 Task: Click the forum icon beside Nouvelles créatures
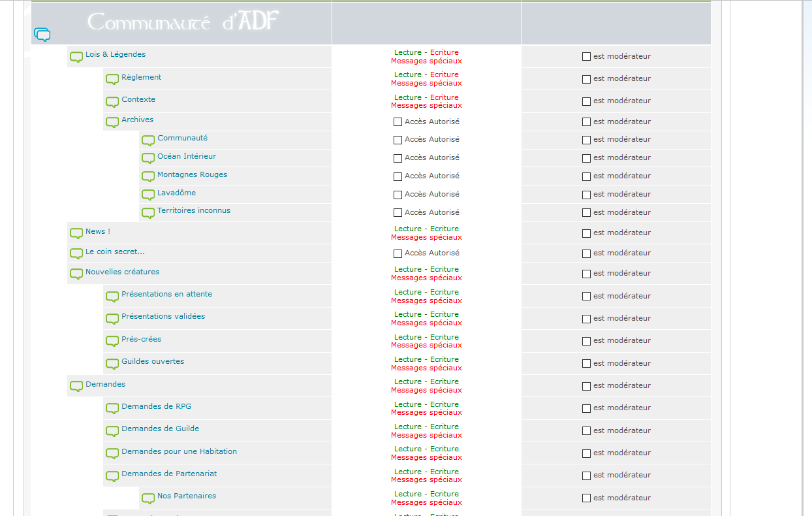point(76,275)
